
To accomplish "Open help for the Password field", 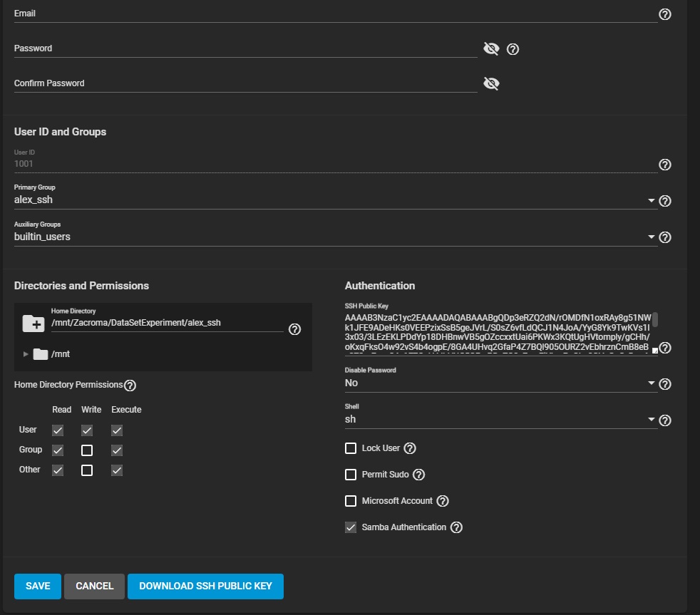I will coord(513,49).
